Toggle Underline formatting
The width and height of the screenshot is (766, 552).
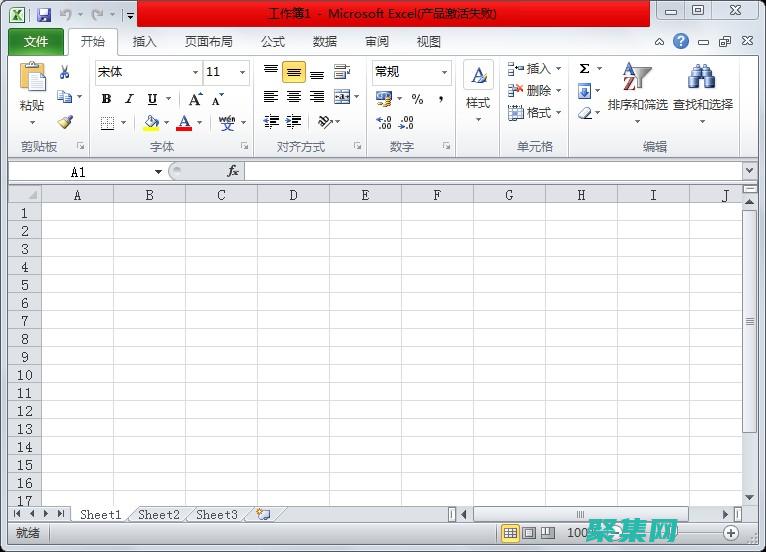tap(152, 99)
